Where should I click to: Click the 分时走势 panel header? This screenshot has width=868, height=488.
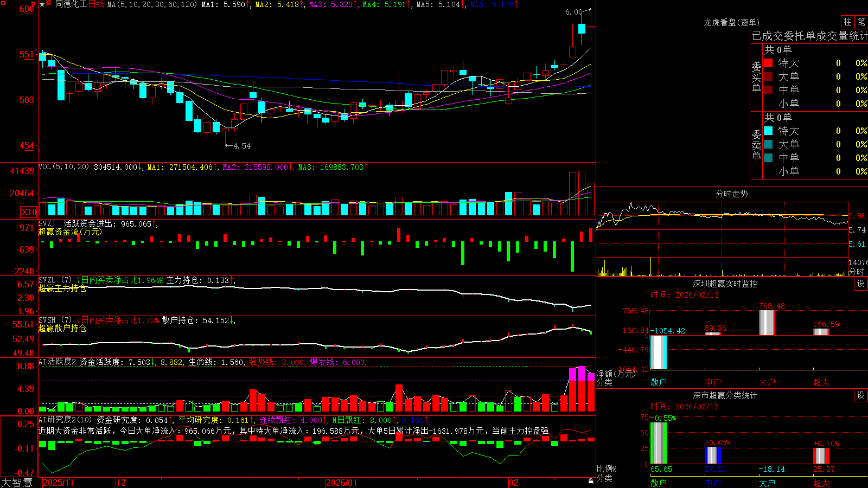pos(732,194)
